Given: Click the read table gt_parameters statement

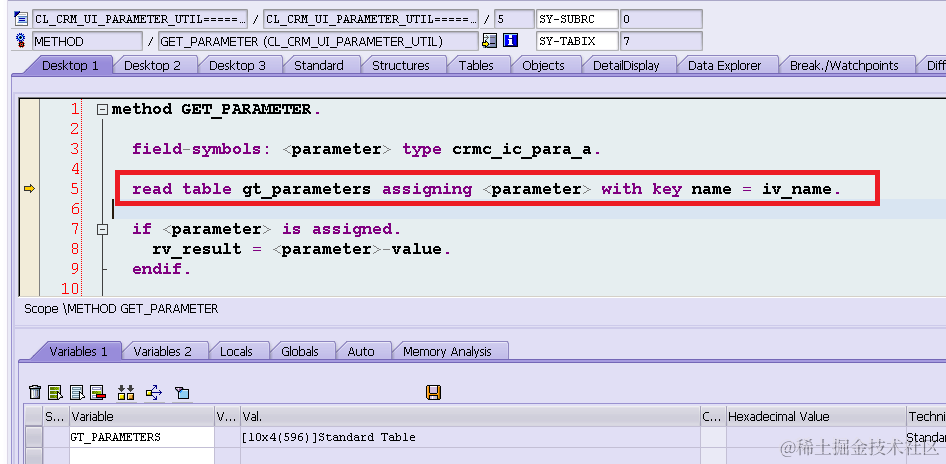Looking at the screenshot, I should (486, 189).
